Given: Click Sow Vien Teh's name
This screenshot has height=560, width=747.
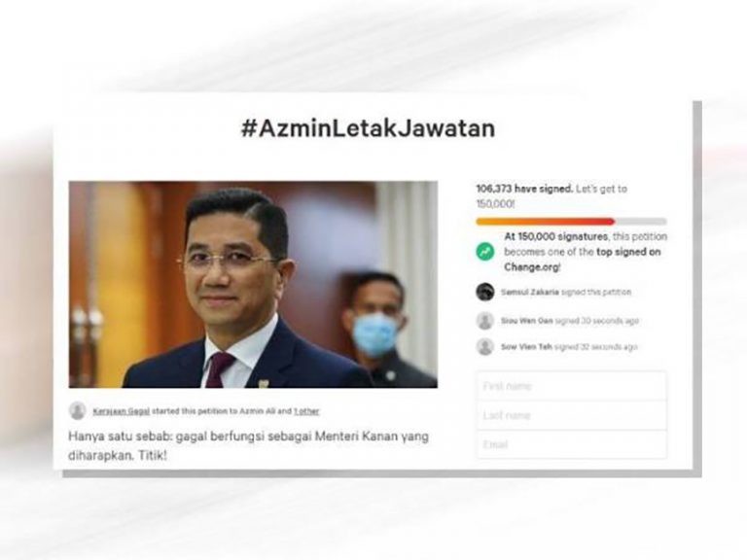Looking at the screenshot, I should [x=526, y=347].
